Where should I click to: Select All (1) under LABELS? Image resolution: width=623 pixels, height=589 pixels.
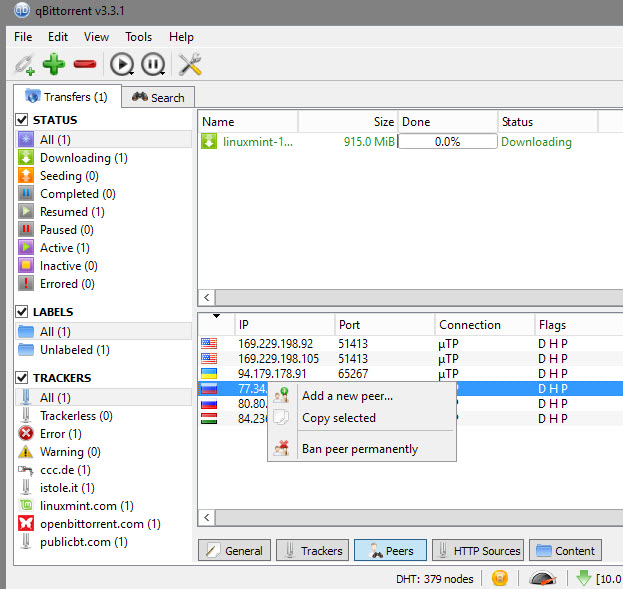coord(103,331)
